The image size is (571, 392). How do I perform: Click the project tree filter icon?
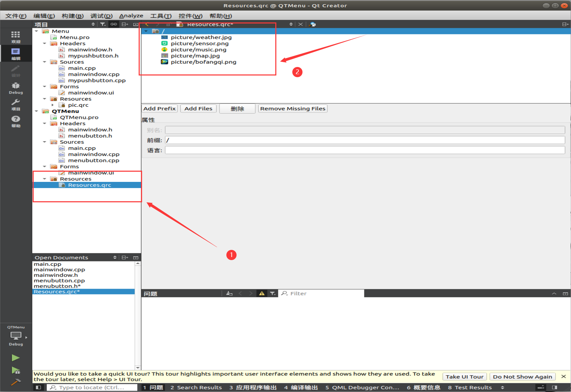pos(103,24)
